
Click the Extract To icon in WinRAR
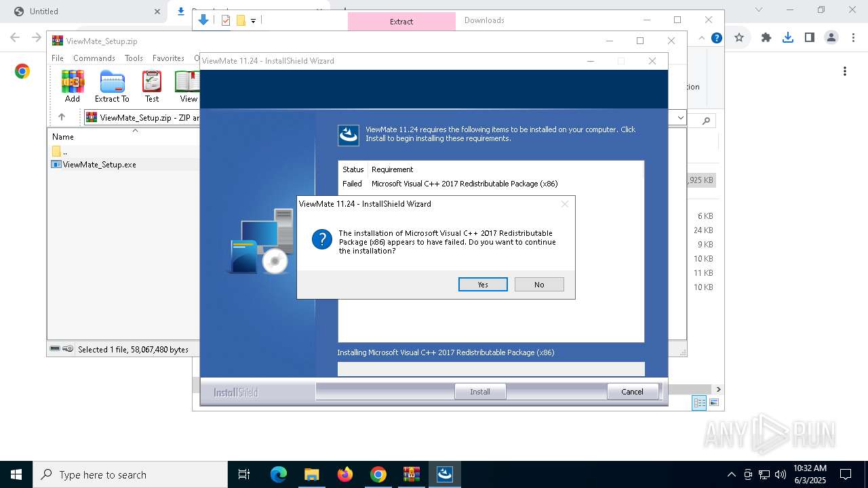112,87
